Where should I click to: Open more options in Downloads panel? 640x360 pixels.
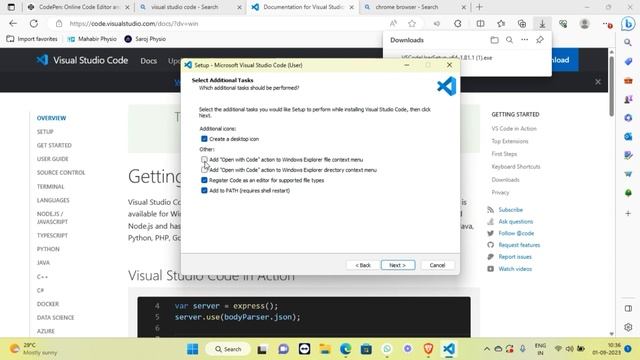[524, 40]
